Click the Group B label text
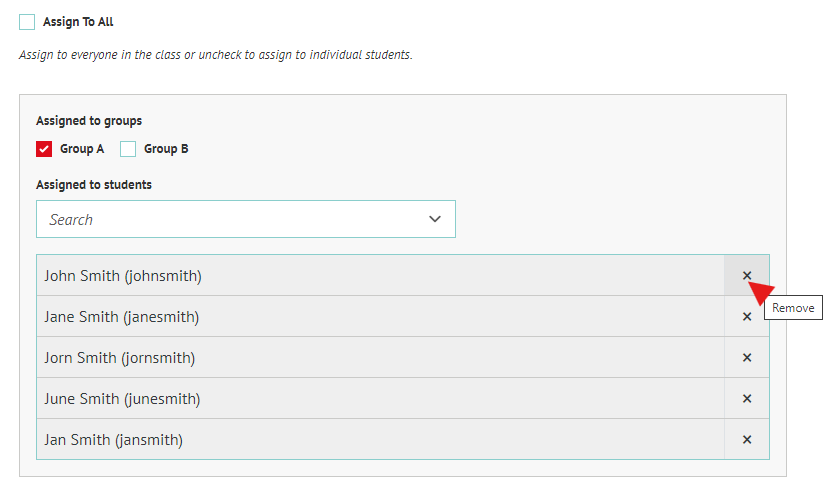832x497 pixels. pos(166,149)
